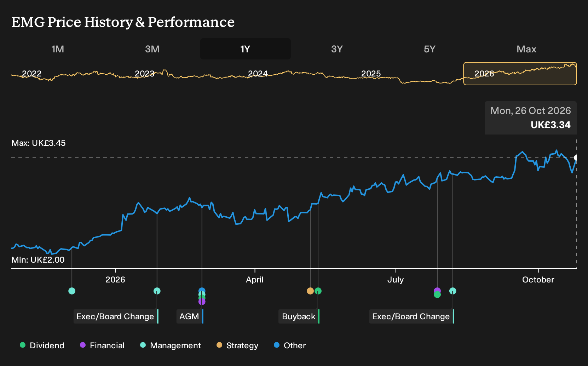588x366 pixels.
Task: Select the teal Management event dot before 2026
Action: pos(72,291)
